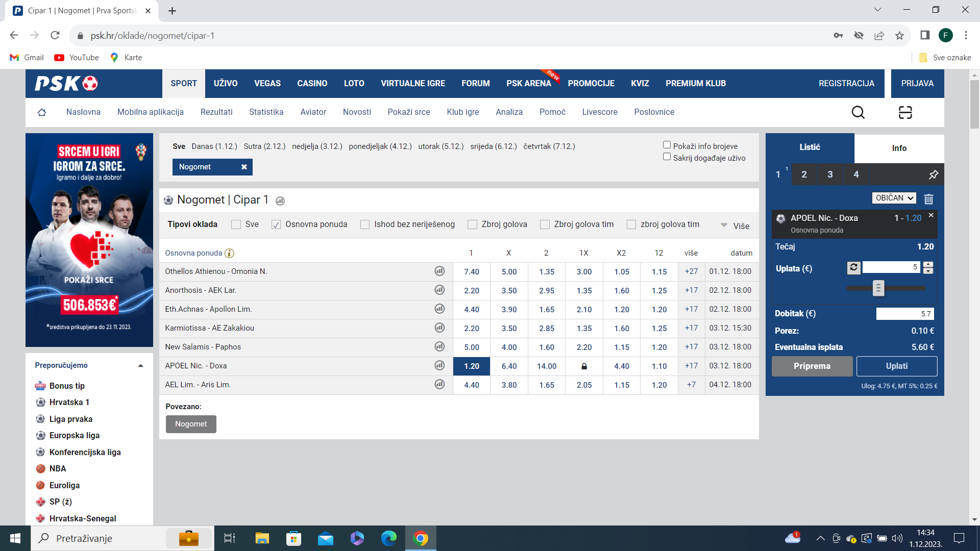Adjust the stake slider handle

pyautogui.click(x=878, y=288)
